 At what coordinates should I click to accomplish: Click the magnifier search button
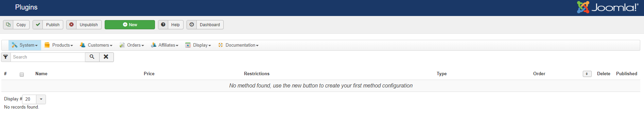click(92, 57)
